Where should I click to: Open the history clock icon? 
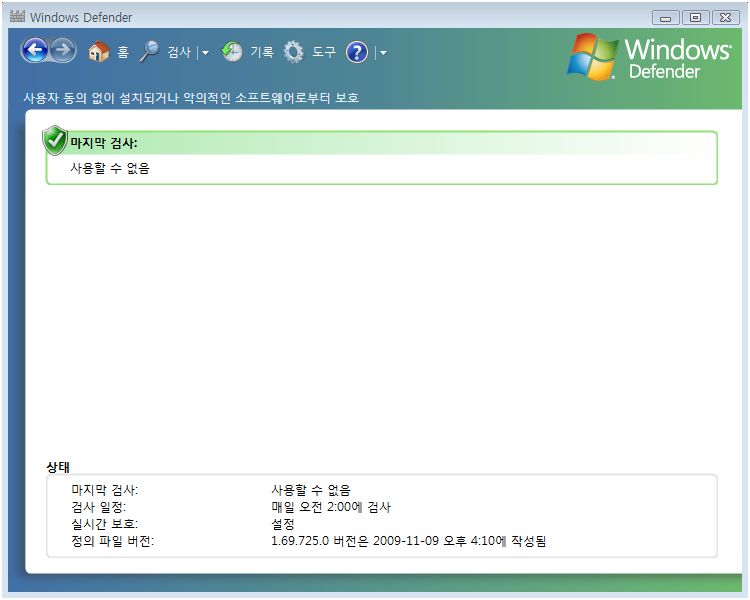232,51
